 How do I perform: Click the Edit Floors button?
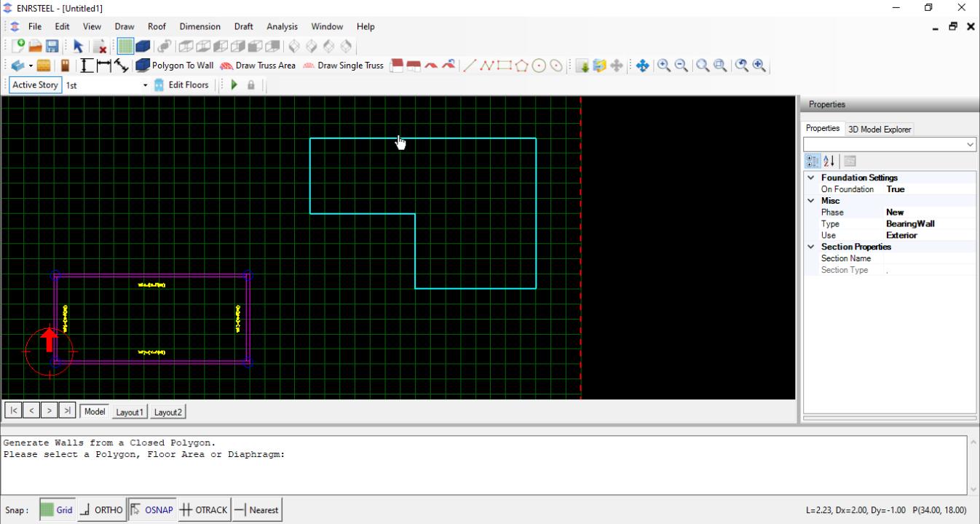pos(181,85)
